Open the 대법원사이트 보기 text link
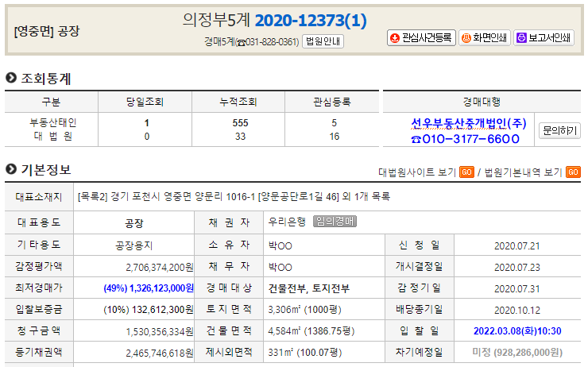 click(x=417, y=172)
